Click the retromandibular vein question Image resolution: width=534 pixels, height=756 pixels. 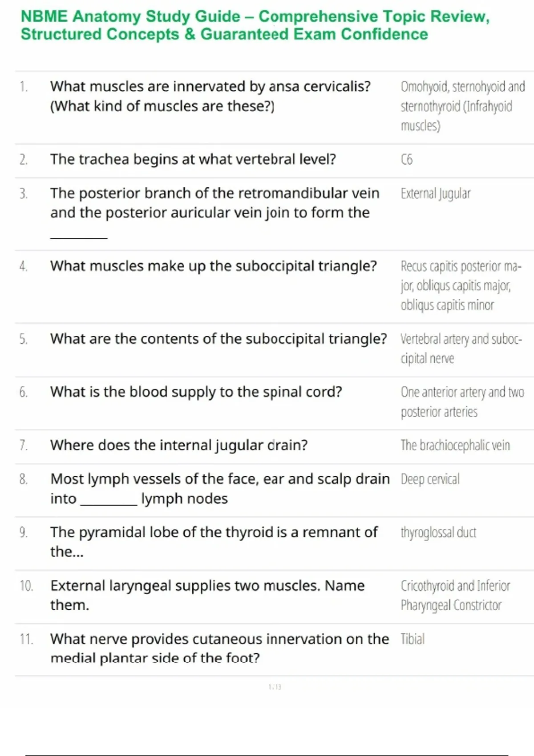[214, 203]
